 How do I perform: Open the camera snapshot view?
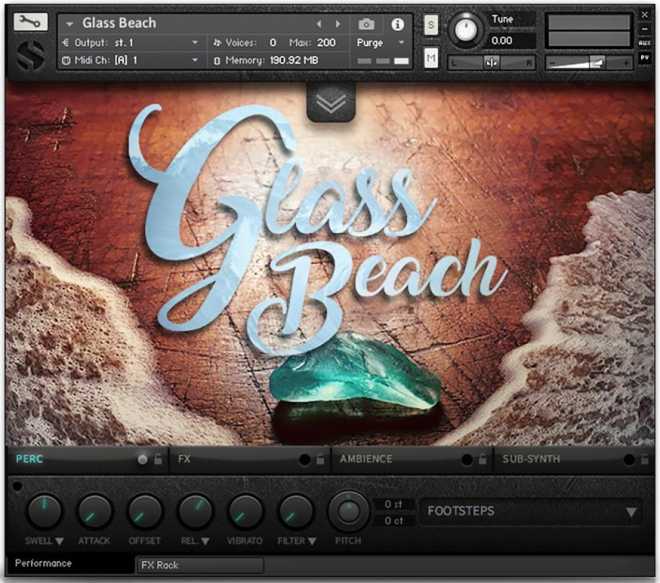366,24
